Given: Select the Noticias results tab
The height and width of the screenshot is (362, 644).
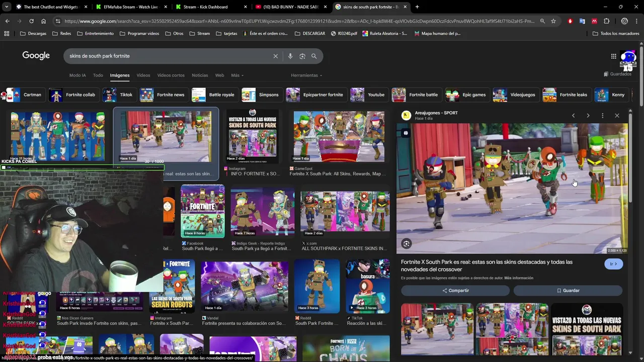Looking at the screenshot, I should [x=200, y=75].
